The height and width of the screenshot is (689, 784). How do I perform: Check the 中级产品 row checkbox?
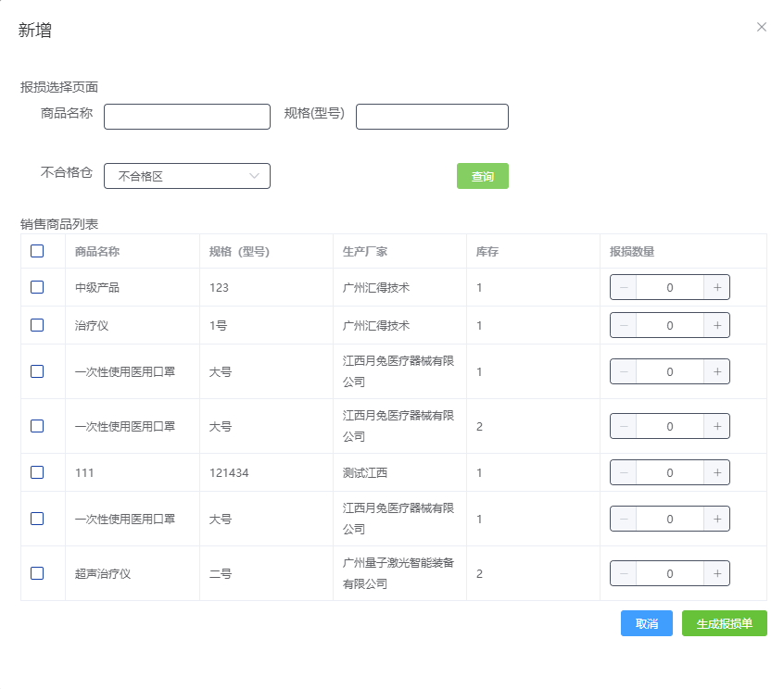[x=37, y=288]
